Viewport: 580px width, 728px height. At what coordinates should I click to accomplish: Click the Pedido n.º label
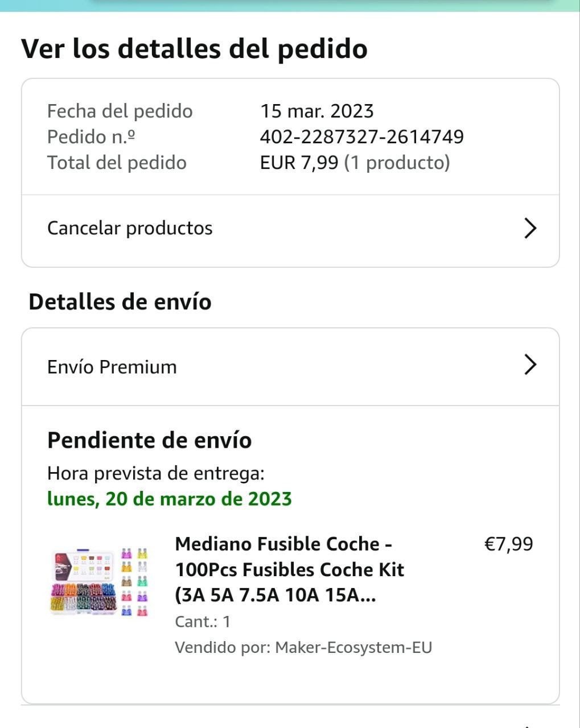[x=91, y=136]
